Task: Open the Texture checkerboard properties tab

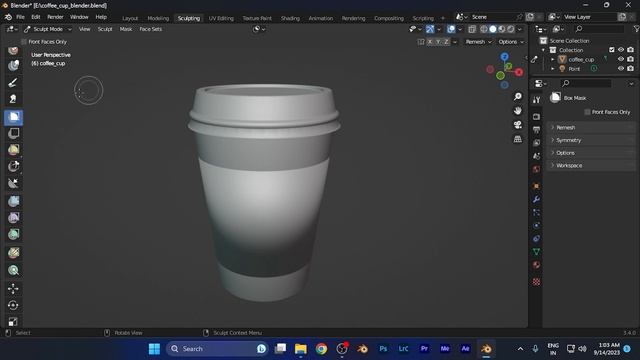Action: coord(536,282)
